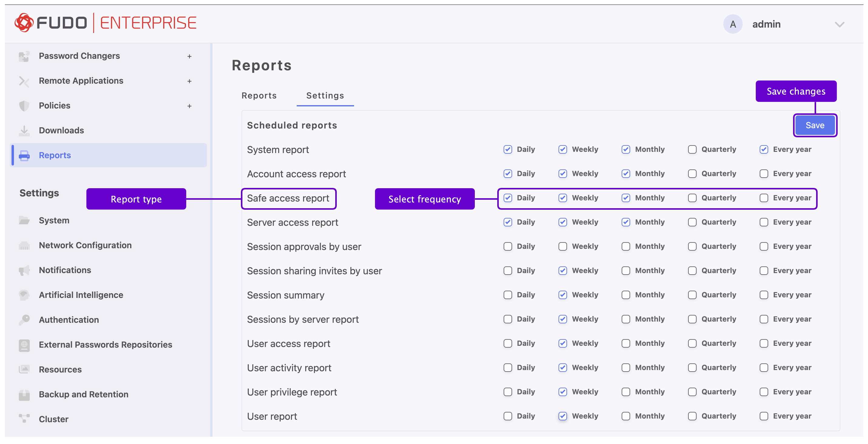Enable Quarterly for System report
Screen dimensions: 868x444
pos(692,149)
